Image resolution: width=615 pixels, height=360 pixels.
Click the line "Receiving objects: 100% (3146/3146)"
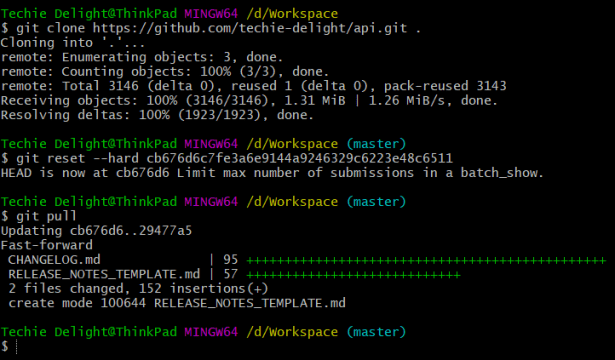(x=249, y=100)
